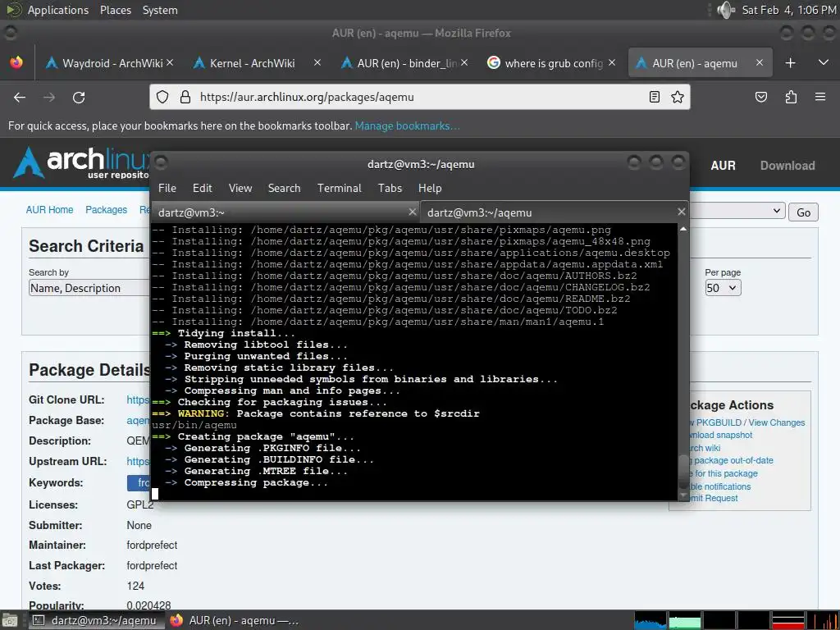Close the AUR binder_linux tab
This screenshot has width=840, height=630.
click(x=464, y=62)
